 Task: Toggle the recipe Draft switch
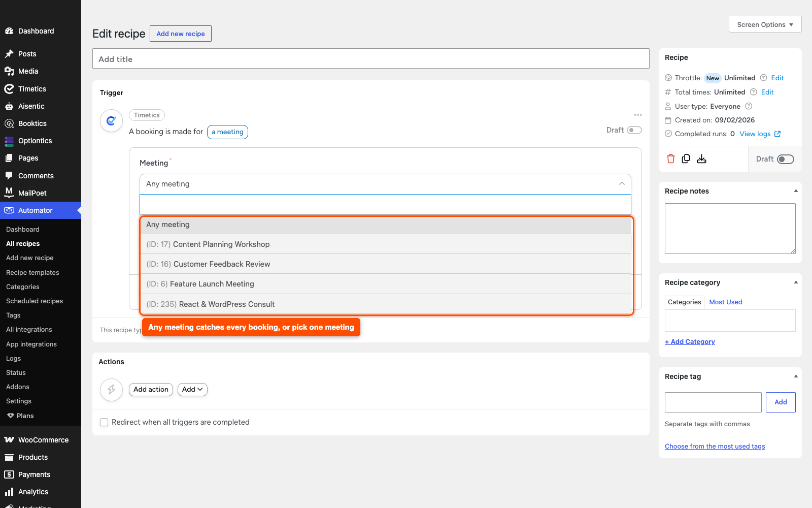[786, 159]
